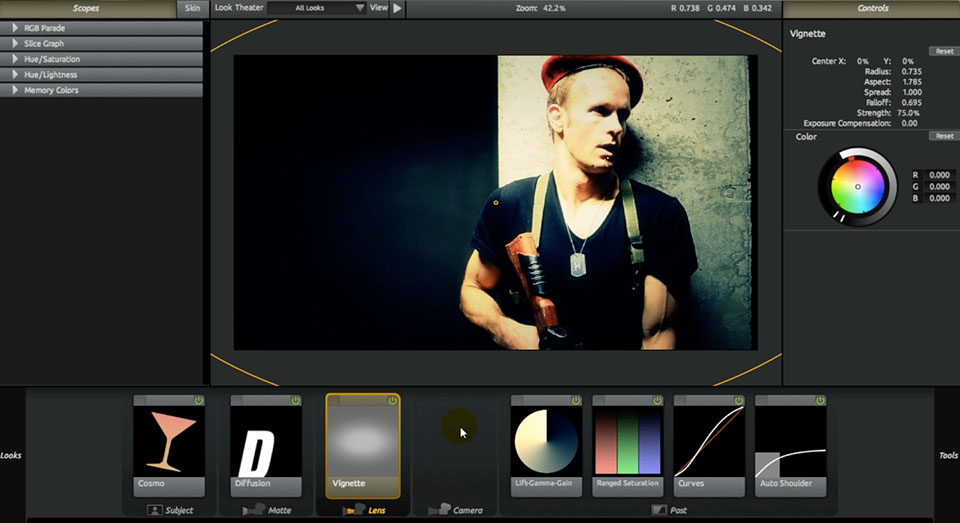Click the Center X value 0%
The image size is (960, 523).
862,61
